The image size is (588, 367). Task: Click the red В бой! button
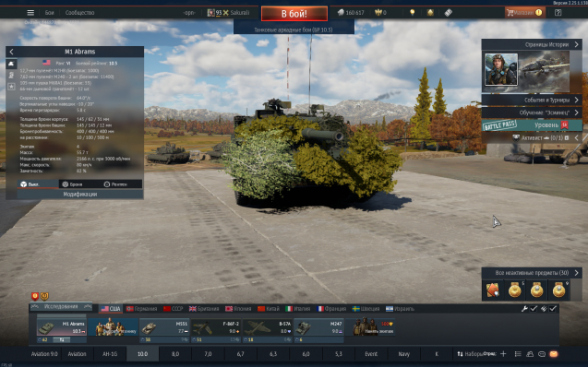[294, 14]
